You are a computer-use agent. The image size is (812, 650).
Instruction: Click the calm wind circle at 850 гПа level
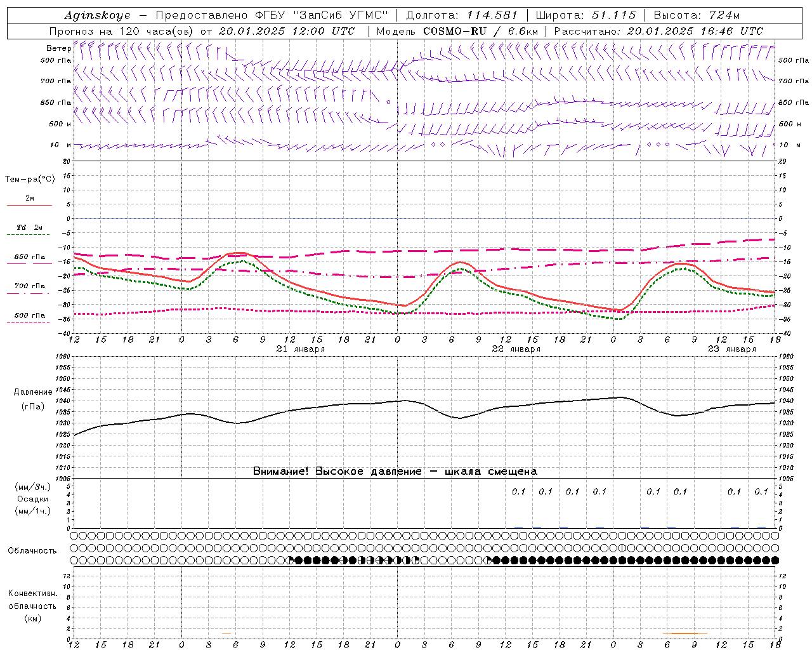point(388,102)
